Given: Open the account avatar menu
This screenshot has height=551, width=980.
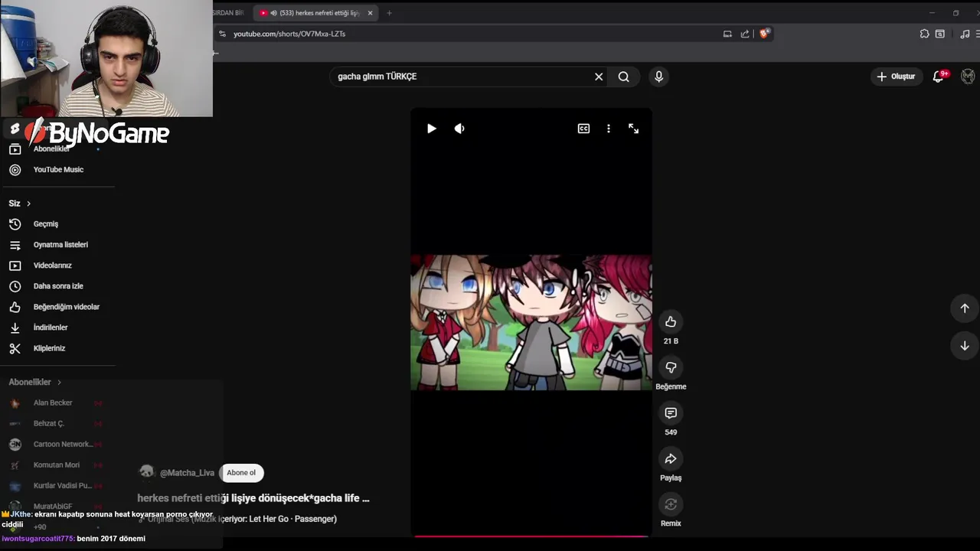Looking at the screenshot, I should click(968, 77).
